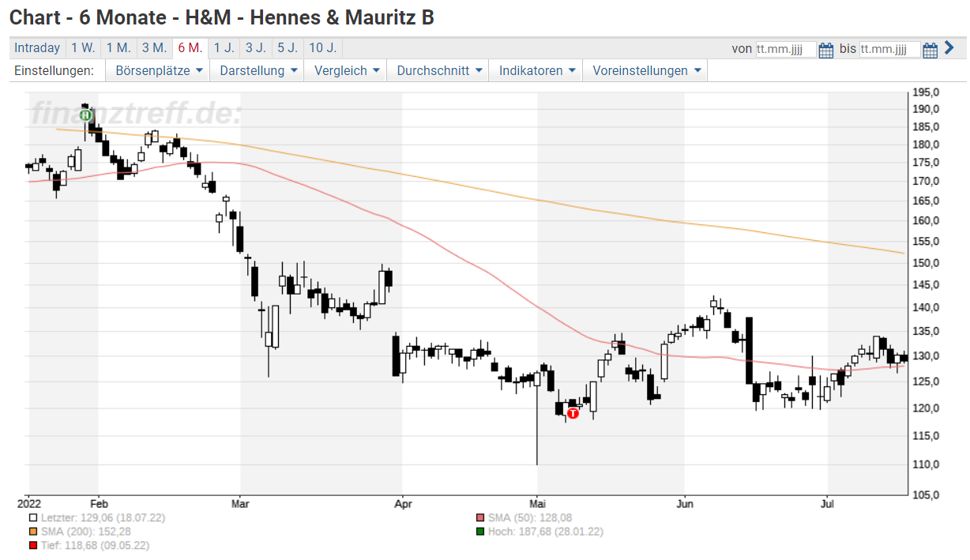
Task: Click the 'Letzter: 129,06 (18.07.22)' legend text
Action: point(102,517)
